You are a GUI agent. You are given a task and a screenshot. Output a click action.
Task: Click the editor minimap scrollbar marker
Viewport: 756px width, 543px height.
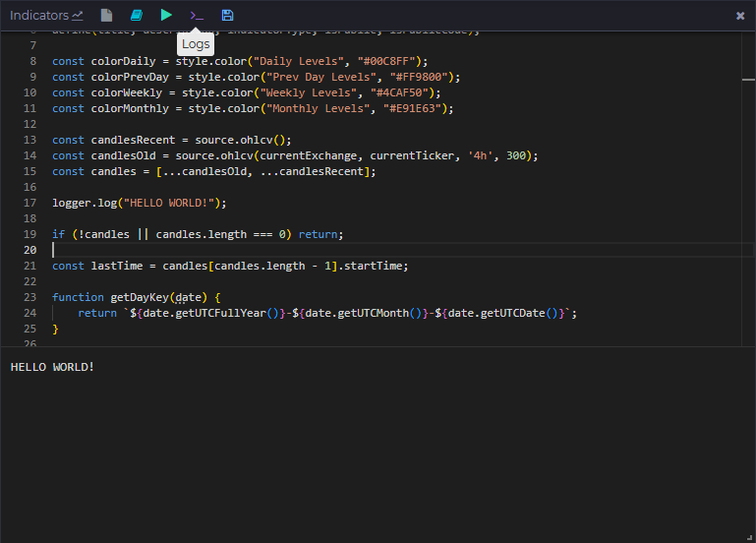(748, 80)
